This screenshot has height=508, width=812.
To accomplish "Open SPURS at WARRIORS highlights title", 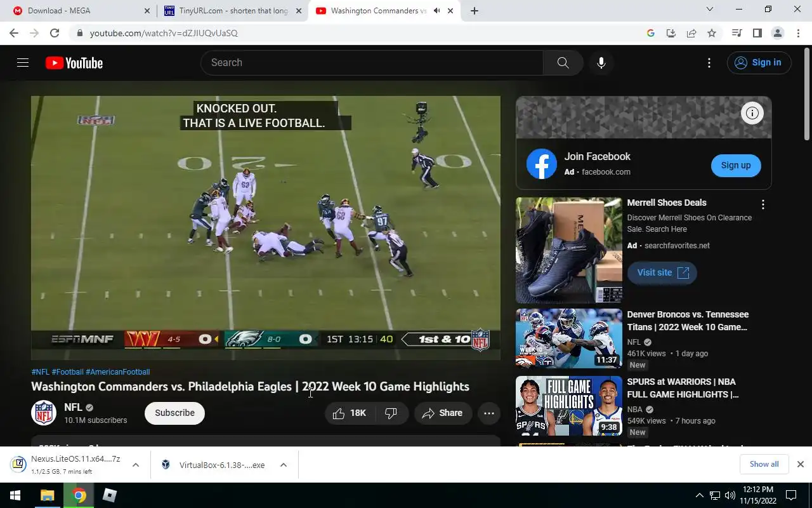I will click(x=683, y=388).
